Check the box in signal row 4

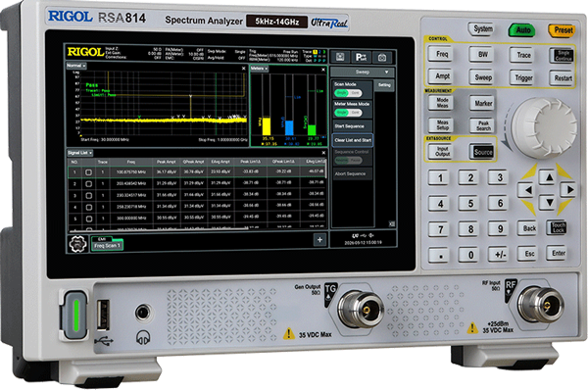(x=88, y=208)
